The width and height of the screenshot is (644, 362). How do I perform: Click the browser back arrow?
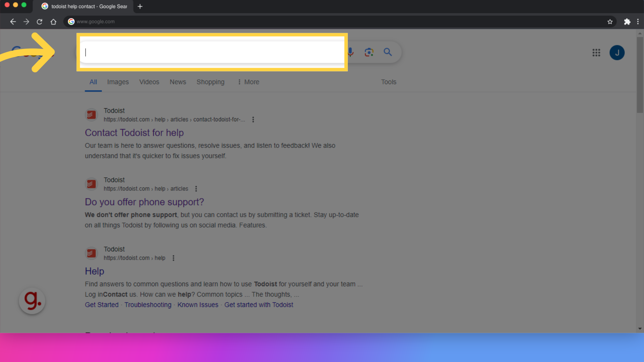pyautogui.click(x=13, y=22)
